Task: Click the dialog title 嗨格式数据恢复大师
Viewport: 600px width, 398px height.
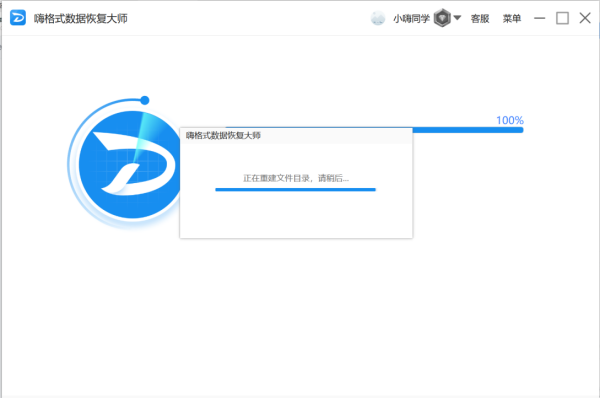Action: click(223, 135)
